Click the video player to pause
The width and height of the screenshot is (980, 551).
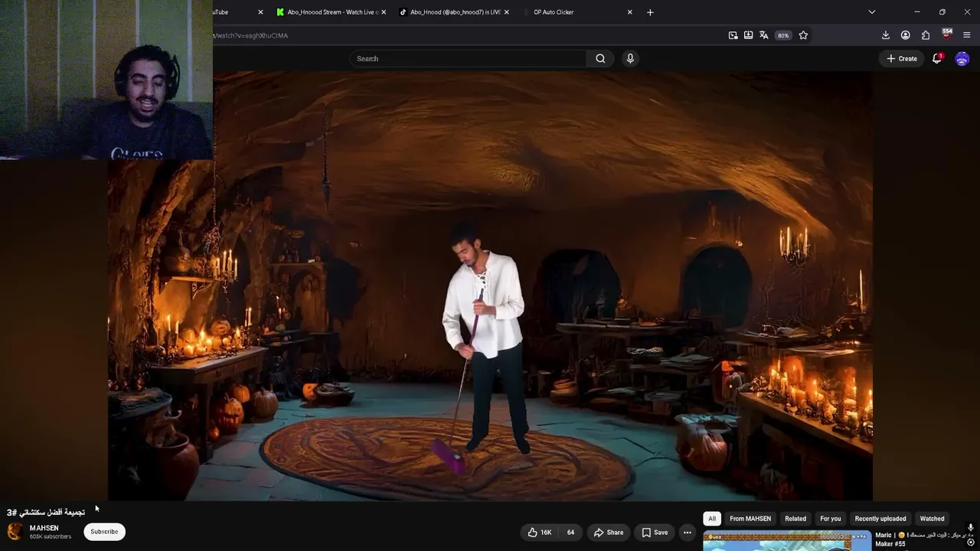pyautogui.click(x=490, y=286)
